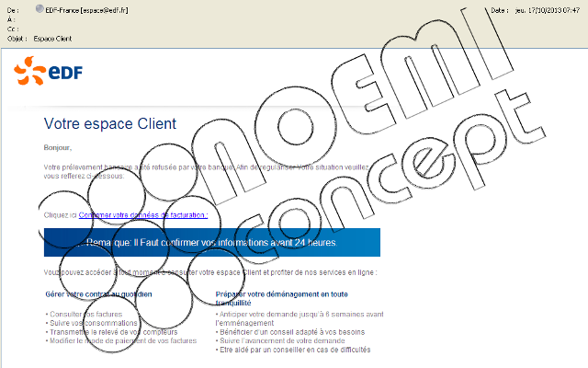Click the 'Suivre vos consommations' bullet
The image size is (588, 368).
click(92, 323)
